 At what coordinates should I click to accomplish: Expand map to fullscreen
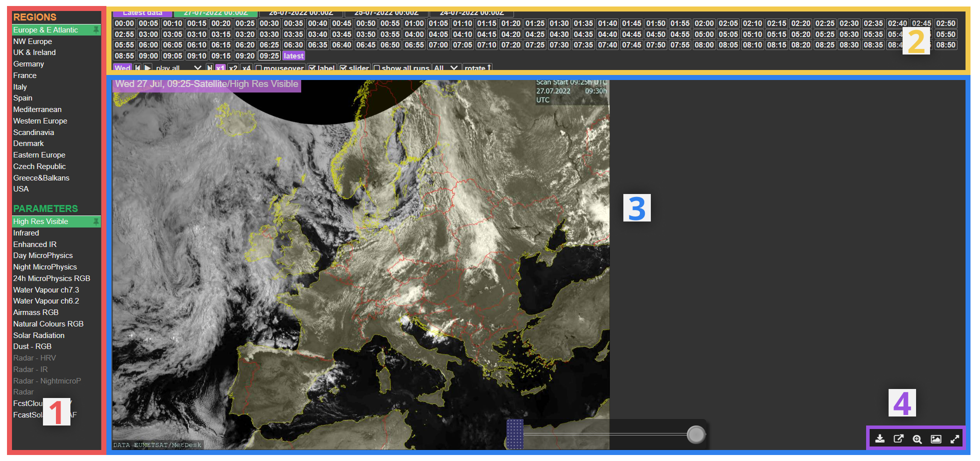955,438
